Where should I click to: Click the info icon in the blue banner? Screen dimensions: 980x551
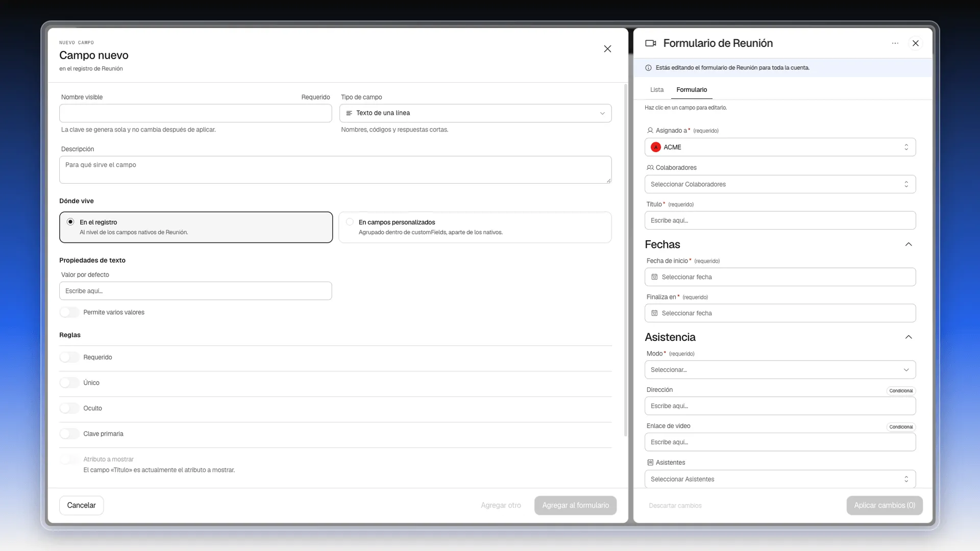click(648, 68)
